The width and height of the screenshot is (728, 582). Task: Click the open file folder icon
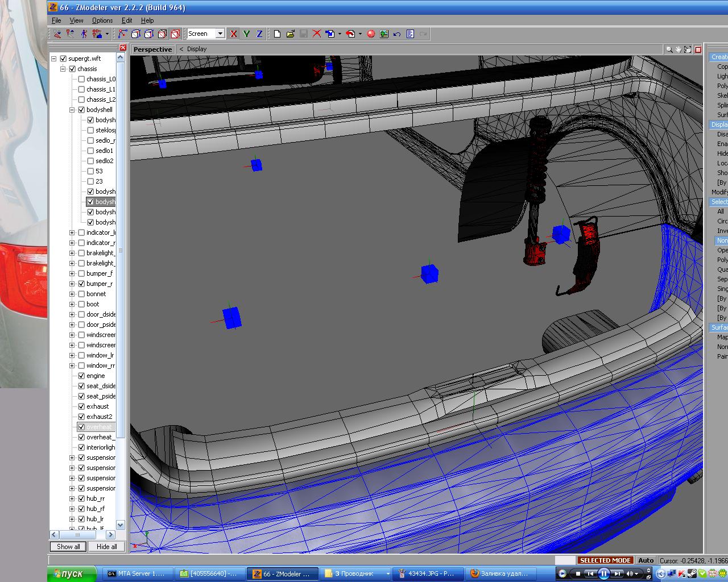(290, 34)
